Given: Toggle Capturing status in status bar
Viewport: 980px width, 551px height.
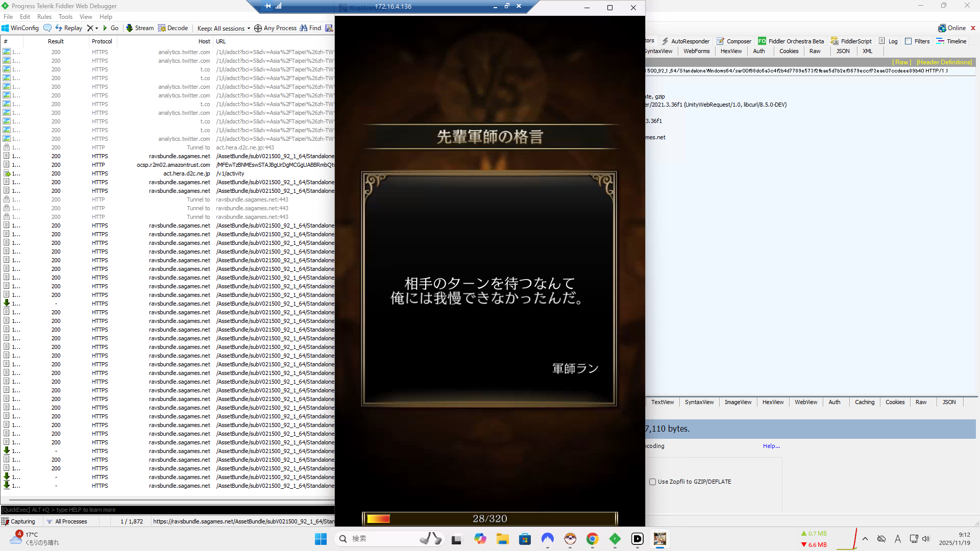Looking at the screenshot, I should click(18, 521).
